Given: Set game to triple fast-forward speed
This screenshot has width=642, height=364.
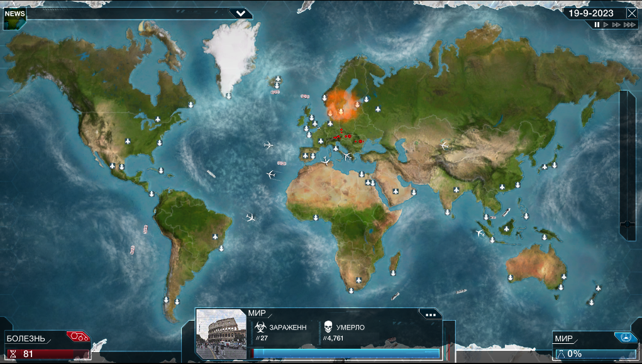Looking at the screenshot, I should pyautogui.click(x=629, y=25).
